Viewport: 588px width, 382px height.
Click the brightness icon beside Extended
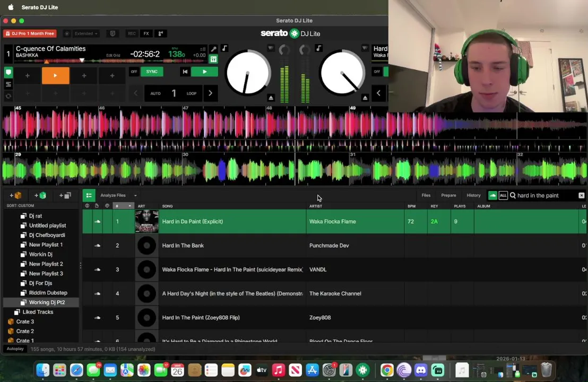67,33
